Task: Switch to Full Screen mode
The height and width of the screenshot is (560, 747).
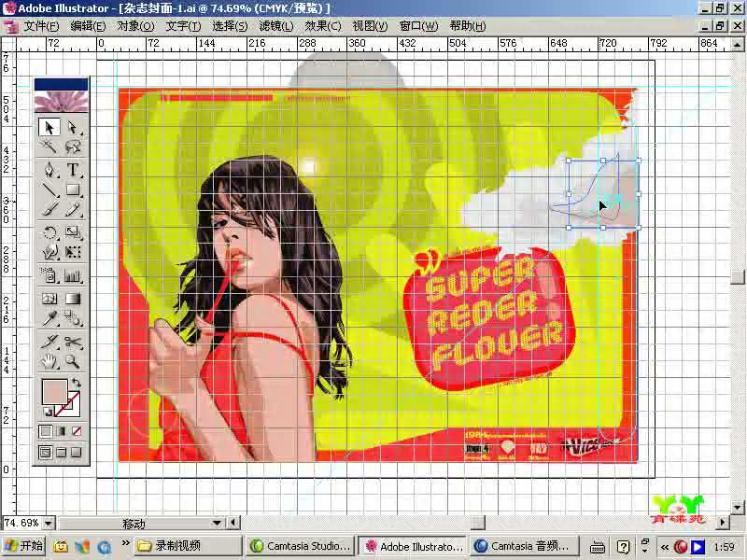Action: point(77,453)
